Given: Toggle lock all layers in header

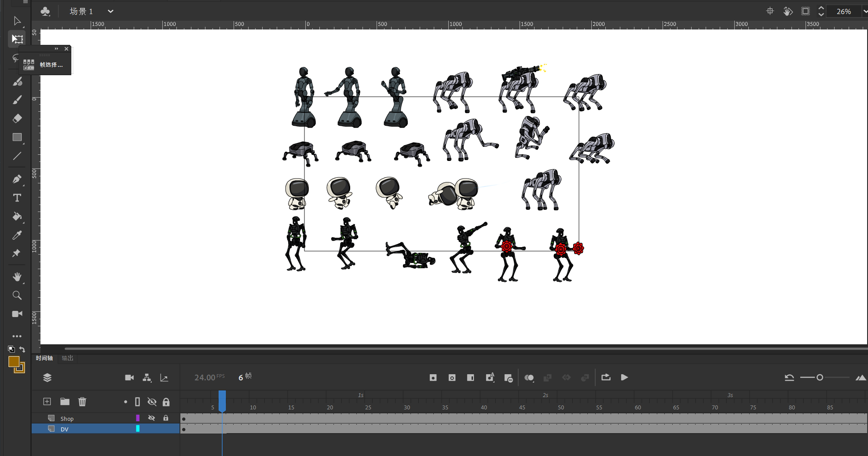Looking at the screenshot, I should tap(166, 402).
